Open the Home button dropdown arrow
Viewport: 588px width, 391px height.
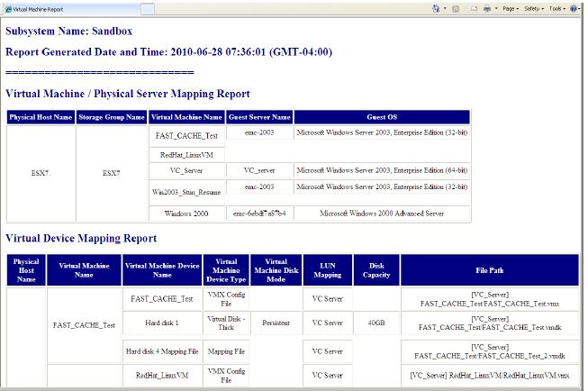pos(445,9)
